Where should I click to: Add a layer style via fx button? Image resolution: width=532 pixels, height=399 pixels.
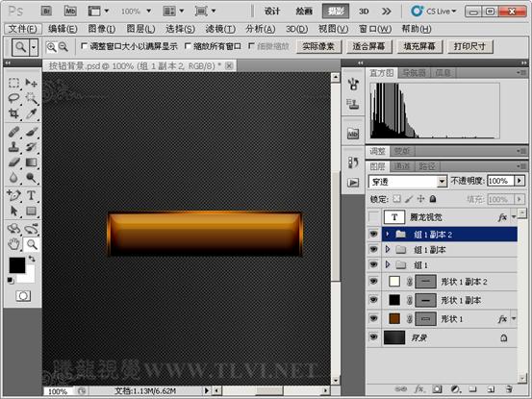(x=419, y=389)
